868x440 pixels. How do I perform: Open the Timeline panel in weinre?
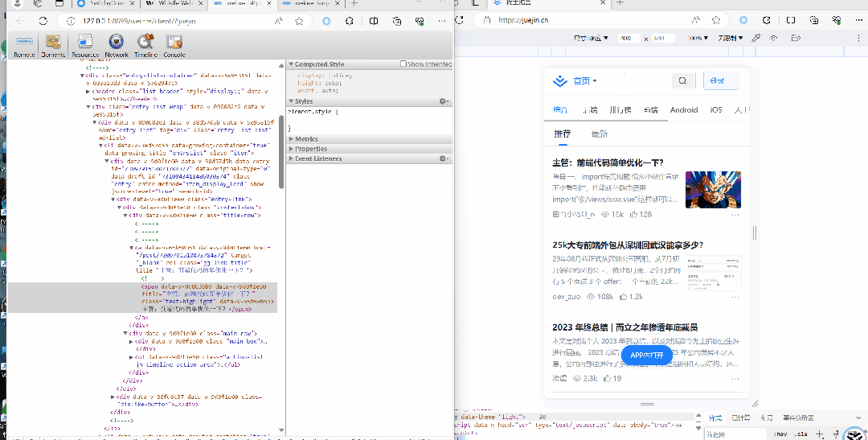pos(145,45)
